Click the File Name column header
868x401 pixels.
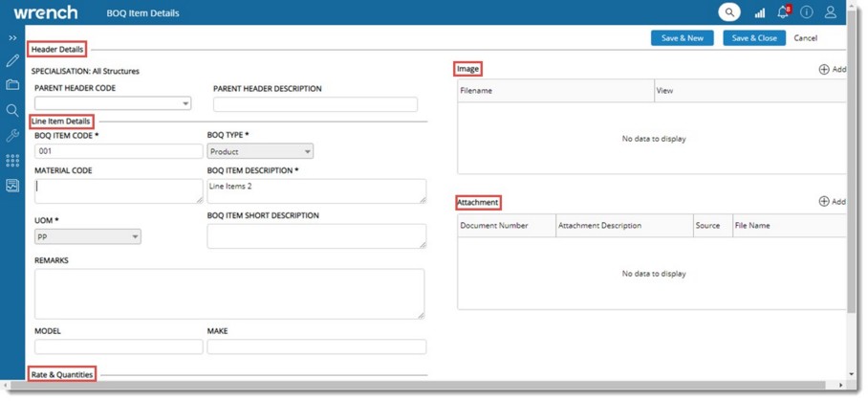(x=790, y=226)
